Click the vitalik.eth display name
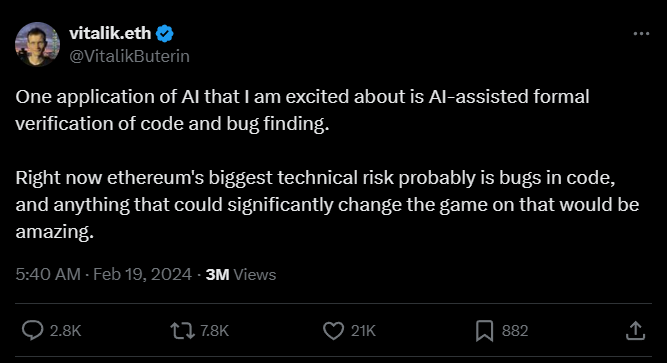Screen dimensions: 667x363 [110, 33]
